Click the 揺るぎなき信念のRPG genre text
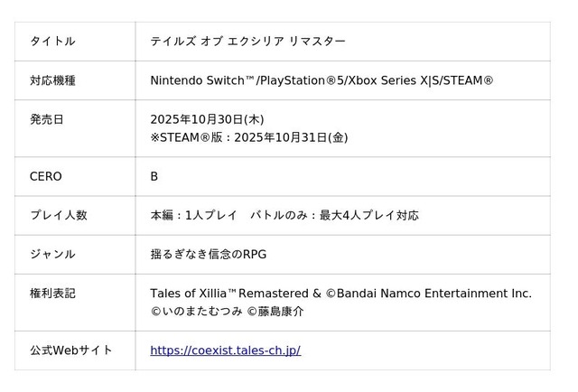The width and height of the screenshot is (578, 392). pyautogui.click(x=208, y=254)
